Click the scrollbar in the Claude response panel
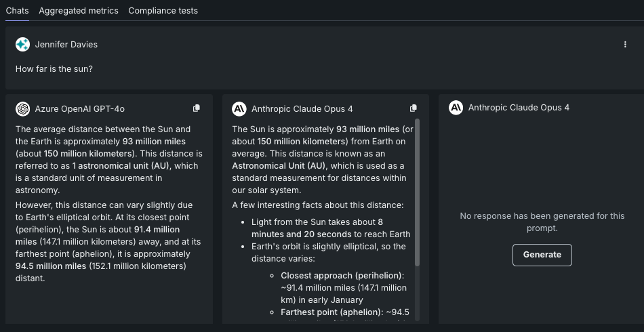Viewport: 644px width, 332px height. [x=418, y=193]
